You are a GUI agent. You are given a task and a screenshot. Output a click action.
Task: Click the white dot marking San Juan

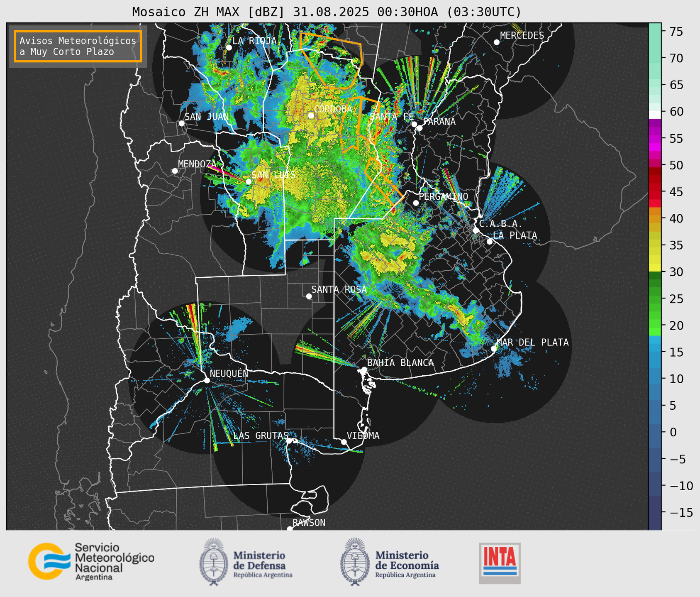[181, 123]
